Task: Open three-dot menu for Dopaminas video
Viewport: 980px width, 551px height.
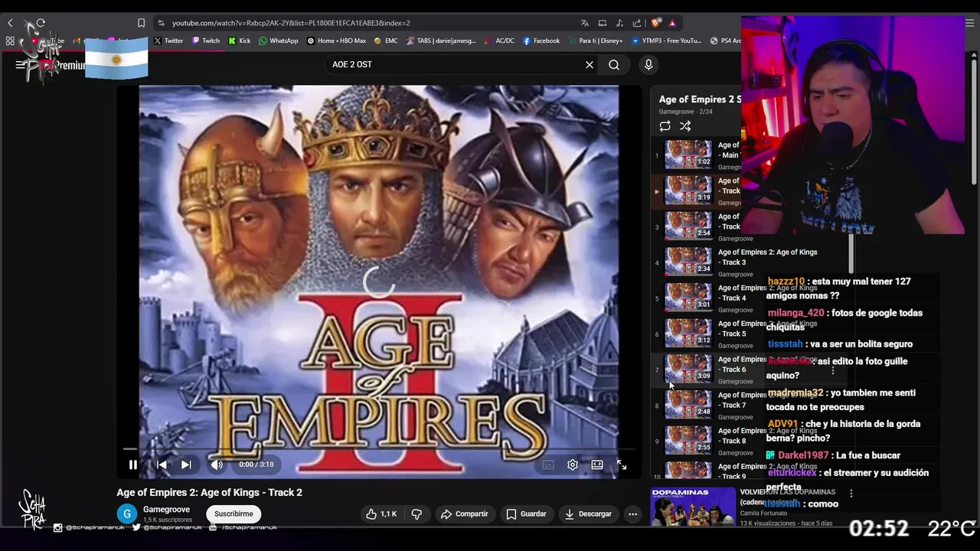Action: [851, 494]
